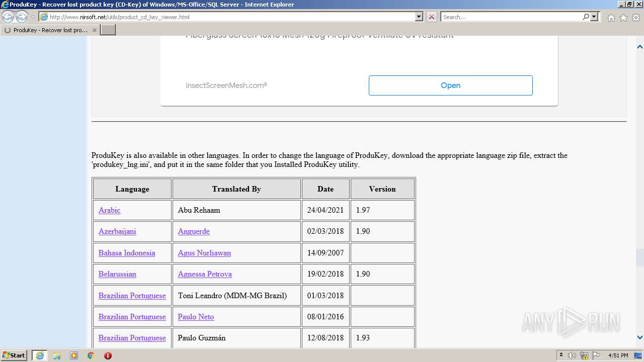Screen dimensions: 644x362
Task: Click the Language column header
Action: [132, 189]
